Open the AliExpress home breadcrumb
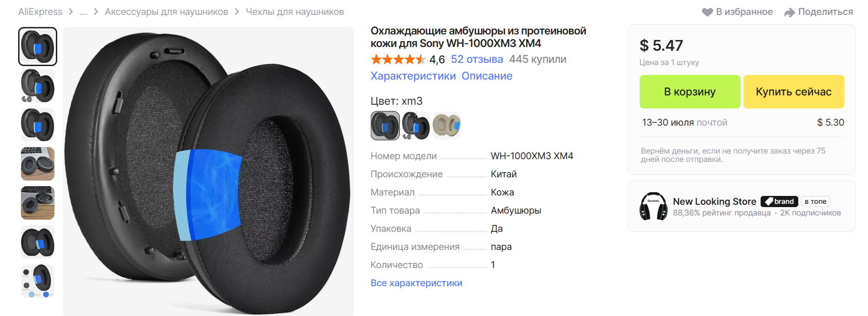Screen dimensions: 868x316 point(40,12)
